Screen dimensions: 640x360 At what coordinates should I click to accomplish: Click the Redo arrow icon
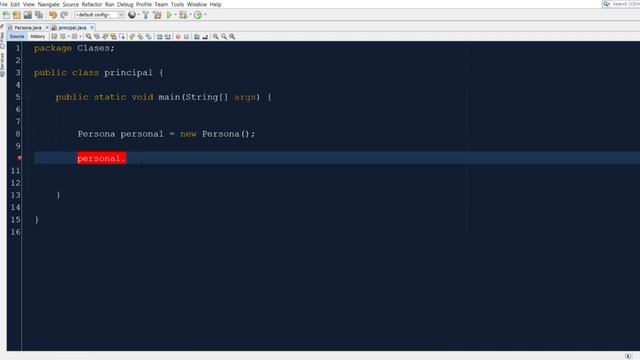click(64, 15)
